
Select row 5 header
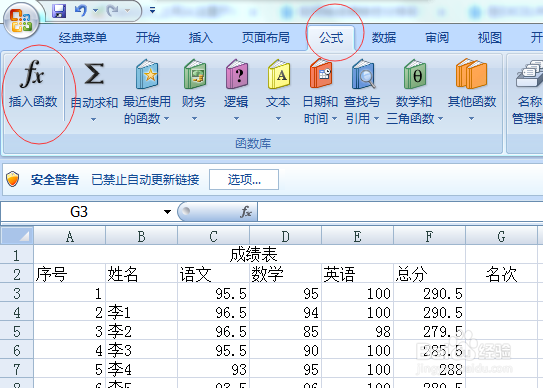(17, 331)
